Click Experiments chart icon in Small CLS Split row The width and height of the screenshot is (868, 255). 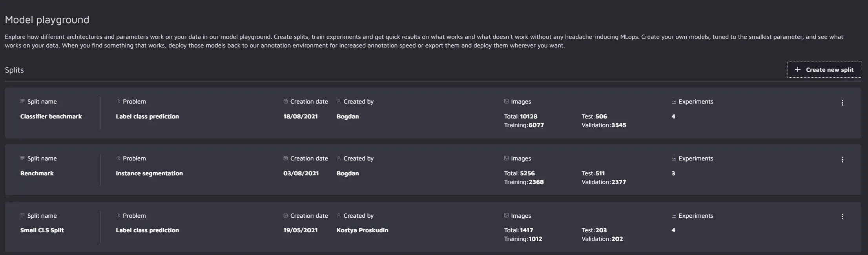[x=674, y=216]
